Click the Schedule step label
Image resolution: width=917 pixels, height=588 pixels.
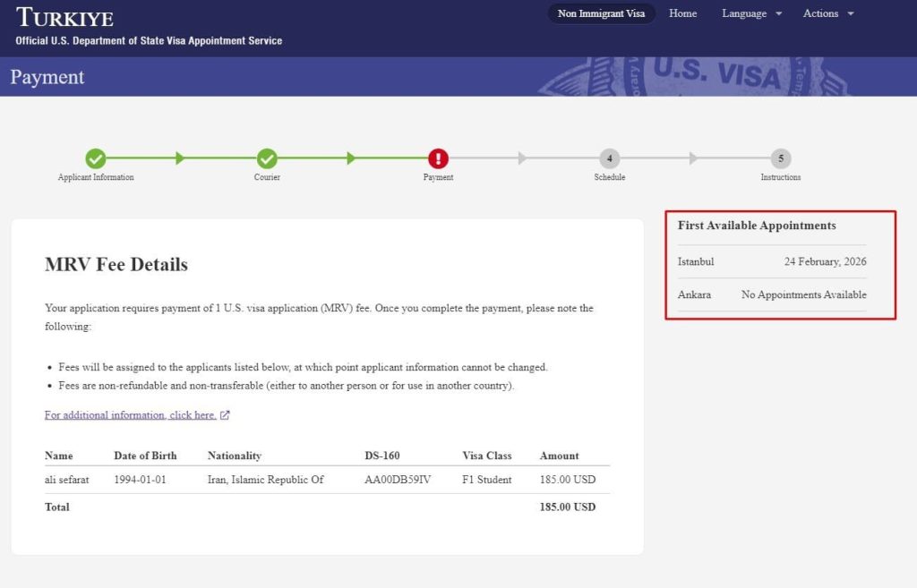pyautogui.click(x=609, y=177)
